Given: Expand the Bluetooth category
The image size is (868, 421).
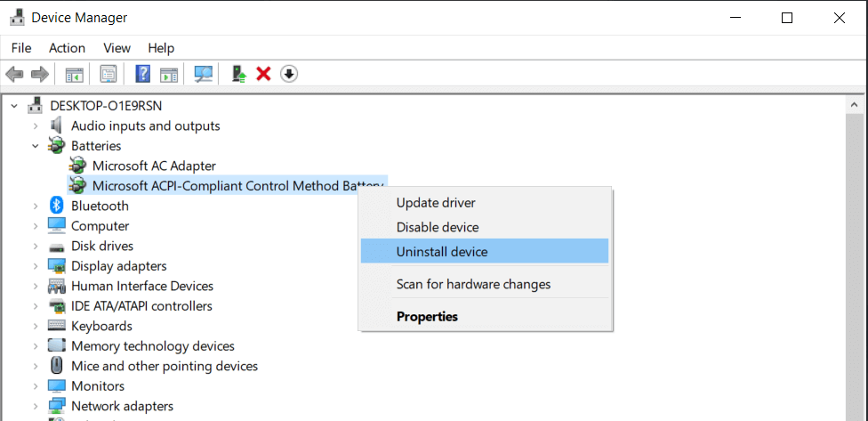Looking at the screenshot, I should [36, 206].
